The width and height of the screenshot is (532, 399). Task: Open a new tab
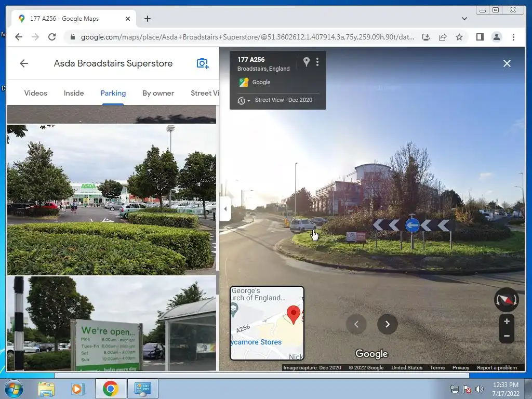(x=147, y=19)
